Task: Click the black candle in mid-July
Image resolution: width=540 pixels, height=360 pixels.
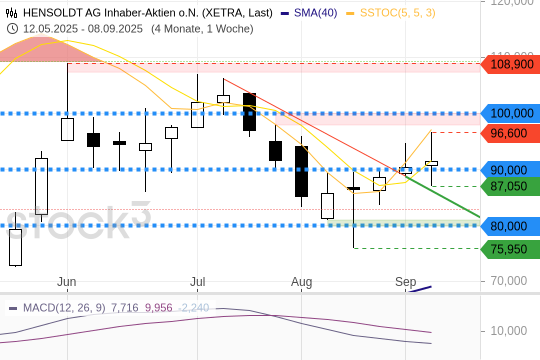Action: tap(249, 112)
